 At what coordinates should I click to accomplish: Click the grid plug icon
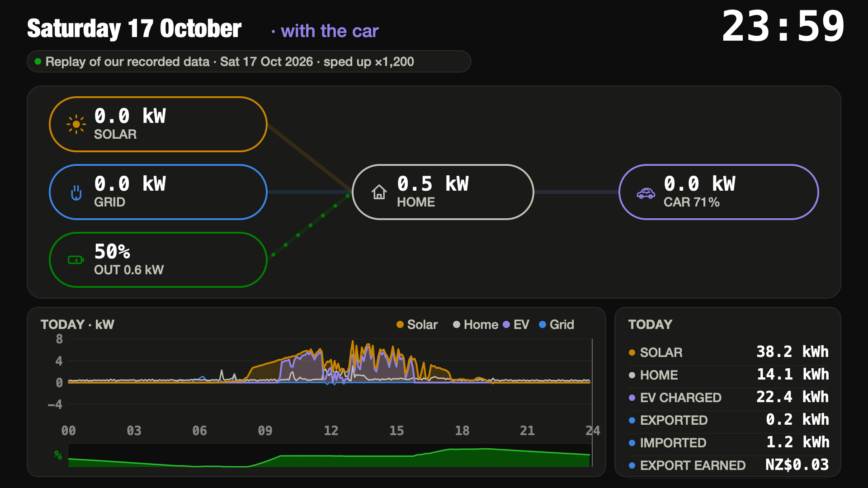pyautogui.click(x=76, y=192)
